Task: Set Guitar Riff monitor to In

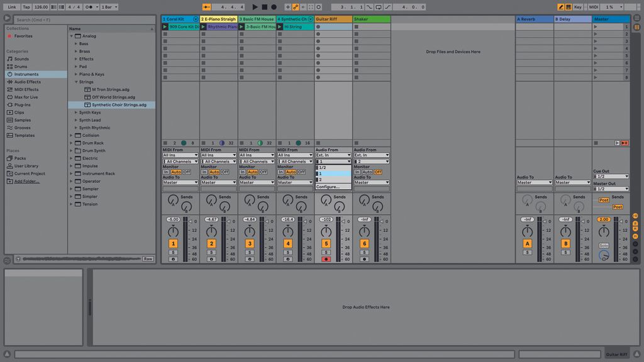Action: [320, 171]
